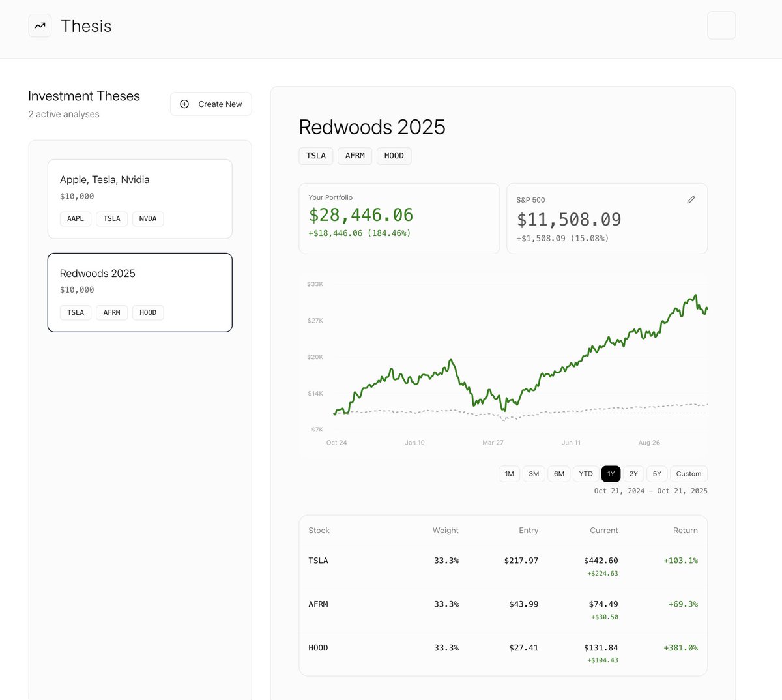
Task: Click the AAPL tag in sidebar card
Action: (x=76, y=219)
